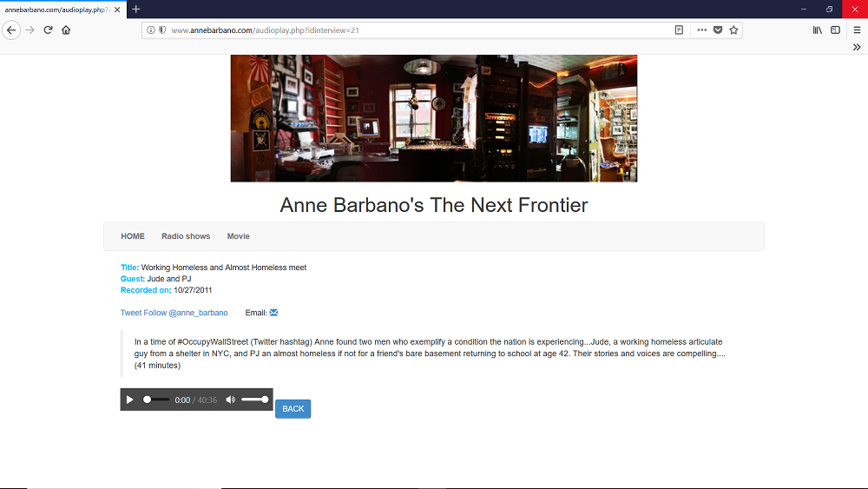Adjust the audio volume slider
The image size is (868, 489).
coord(253,400)
